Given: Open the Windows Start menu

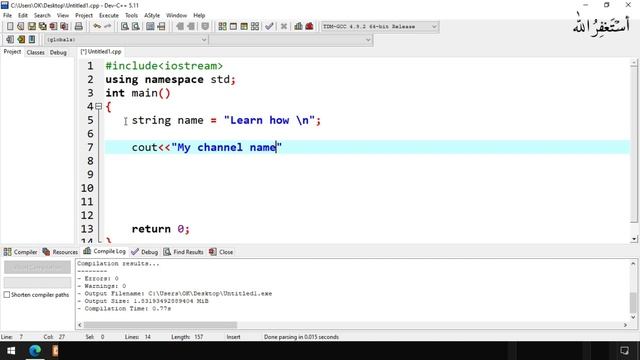Looking at the screenshot, I should (x=11, y=351).
